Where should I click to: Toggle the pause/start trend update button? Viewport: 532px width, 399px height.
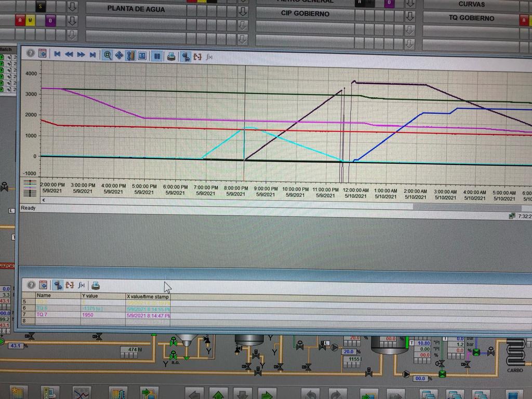point(157,56)
